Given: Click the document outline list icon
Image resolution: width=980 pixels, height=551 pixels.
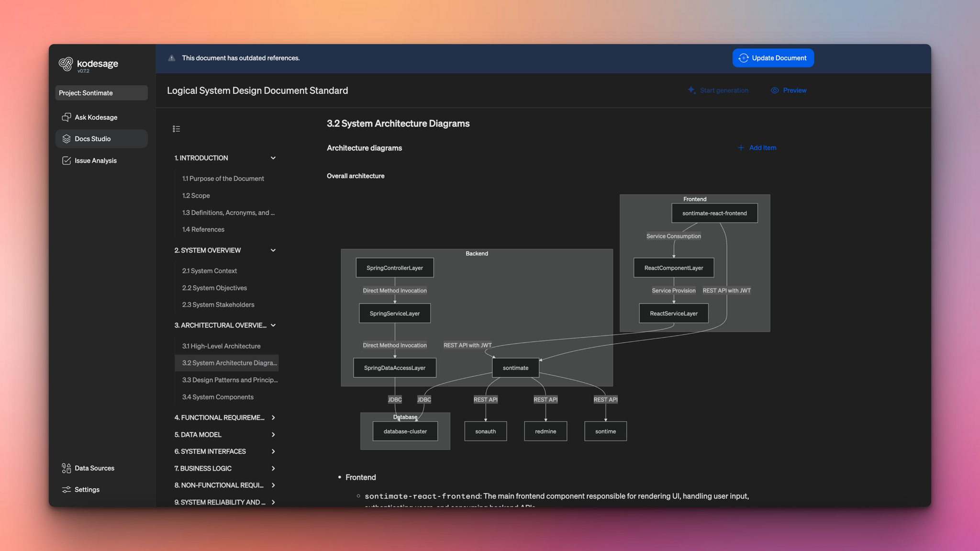Looking at the screenshot, I should 176,128.
